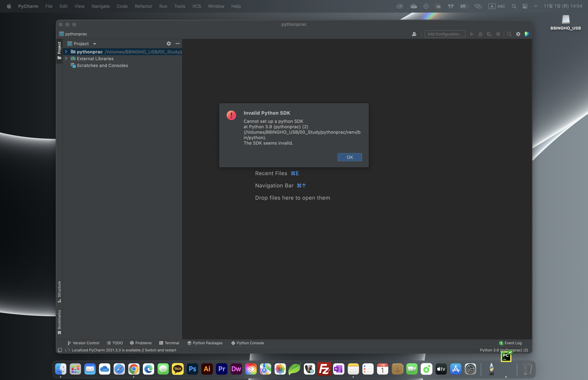This screenshot has height=380, width=588.
Task: Click the Debug bug icon
Action: tap(480, 34)
